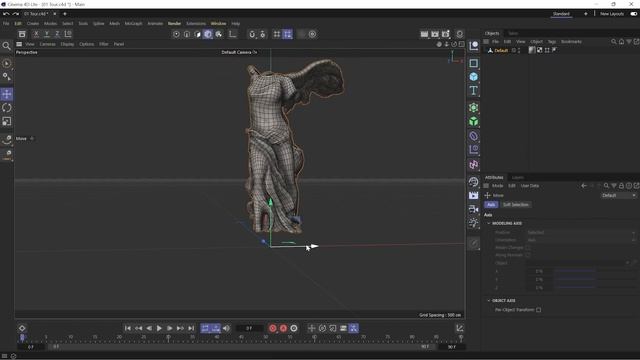
Task: Open the MoGraph menu
Action: (133, 24)
